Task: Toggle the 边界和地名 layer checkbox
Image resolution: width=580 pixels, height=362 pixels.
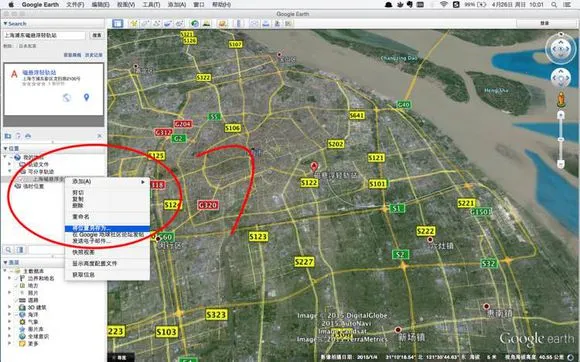Action: point(16,278)
